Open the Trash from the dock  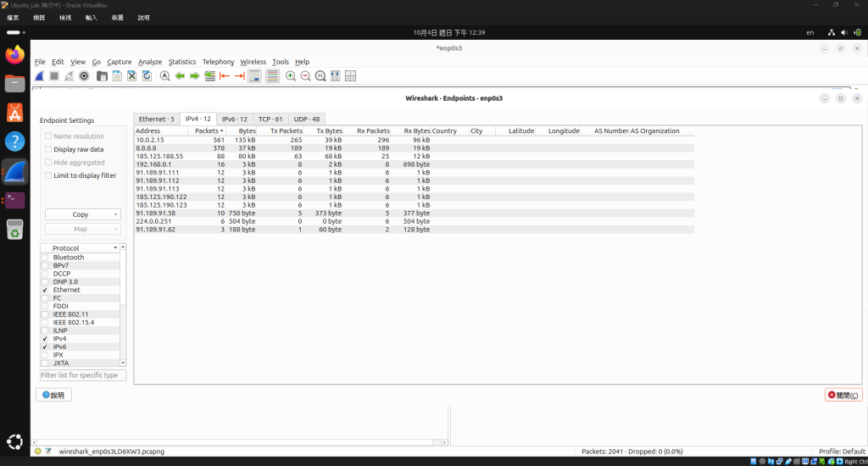coord(15,229)
